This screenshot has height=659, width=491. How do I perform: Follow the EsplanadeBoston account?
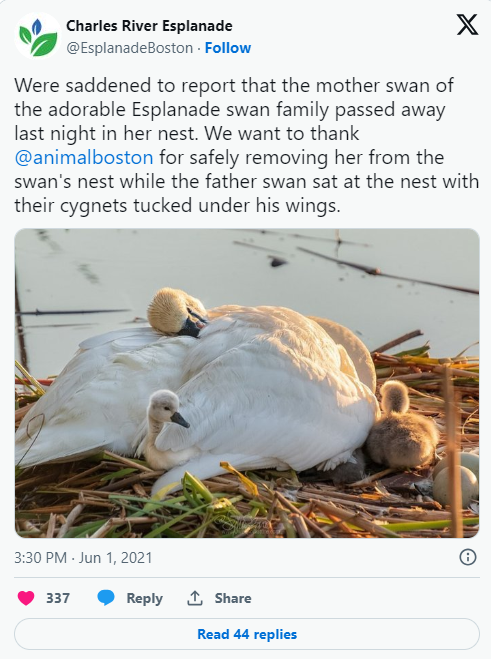pos(227,48)
